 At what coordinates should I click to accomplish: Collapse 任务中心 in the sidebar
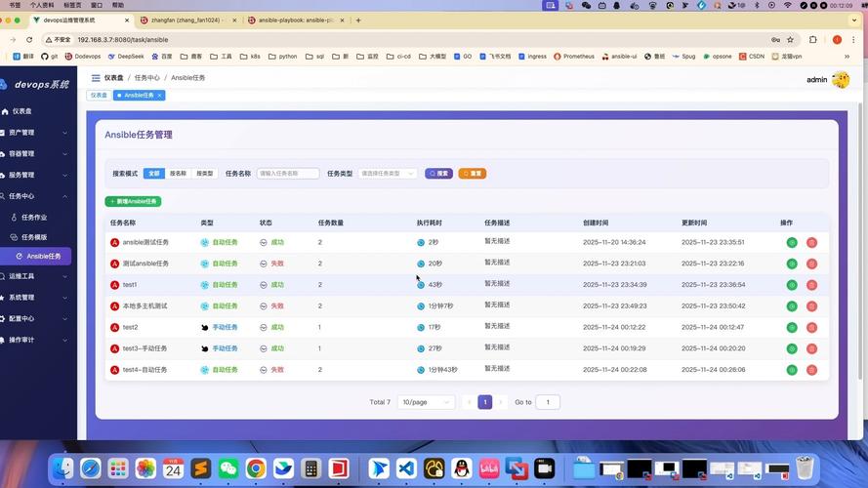[x=36, y=196]
